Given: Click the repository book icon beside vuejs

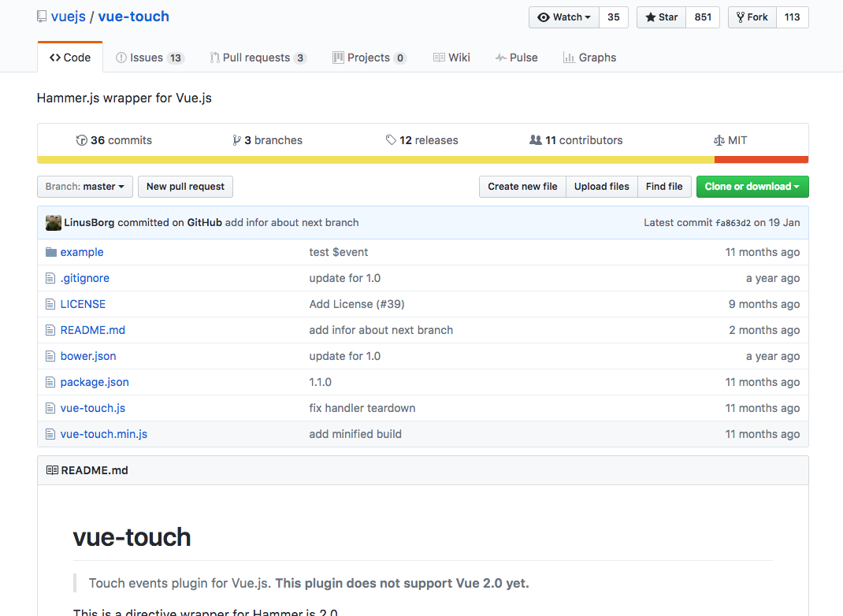Looking at the screenshot, I should coord(42,17).
